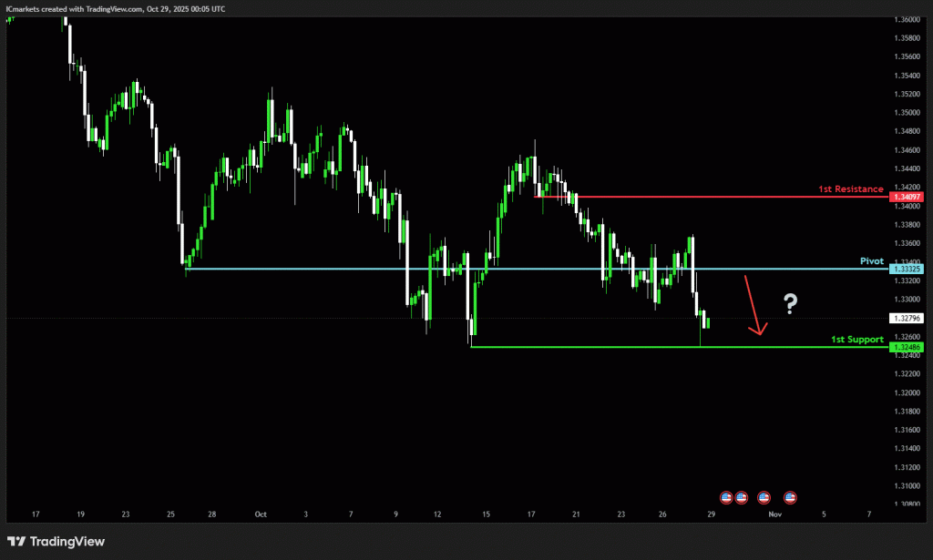The width and height of the screenshot is (933, 560).
Task: Open the second US flag event marker
Action: (x=741, y=497)
